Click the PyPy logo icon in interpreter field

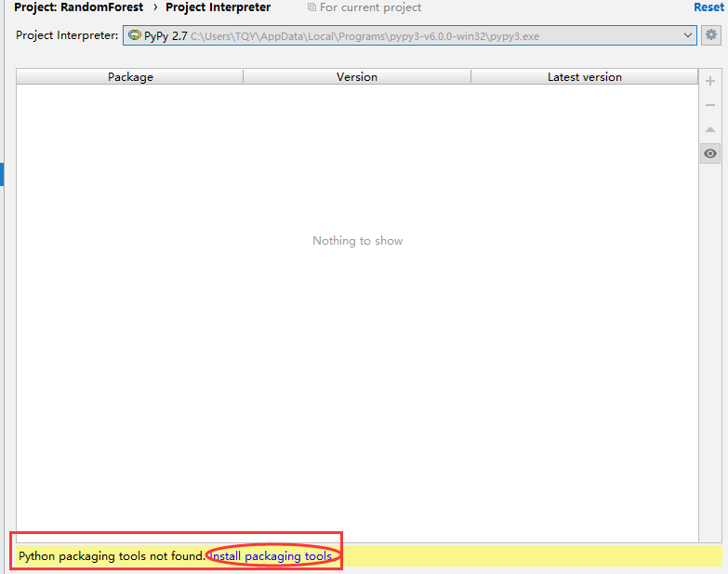point(135,35)
